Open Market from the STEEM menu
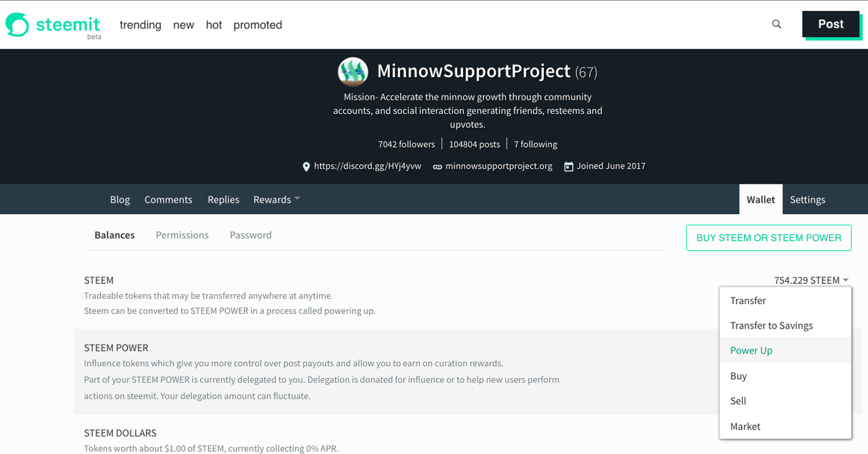Image resolution: width=868 pixels, height=454 pixels. tap(785, 426)
